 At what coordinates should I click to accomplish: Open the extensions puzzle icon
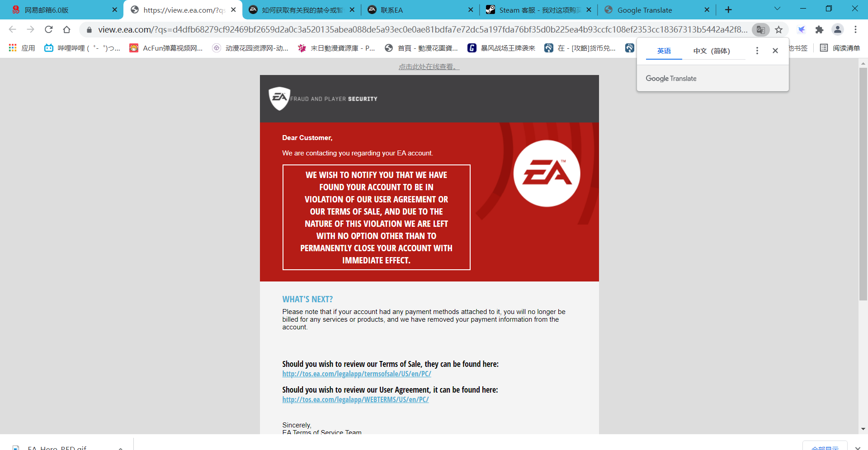pyautogui.click(x=819, y=30)
